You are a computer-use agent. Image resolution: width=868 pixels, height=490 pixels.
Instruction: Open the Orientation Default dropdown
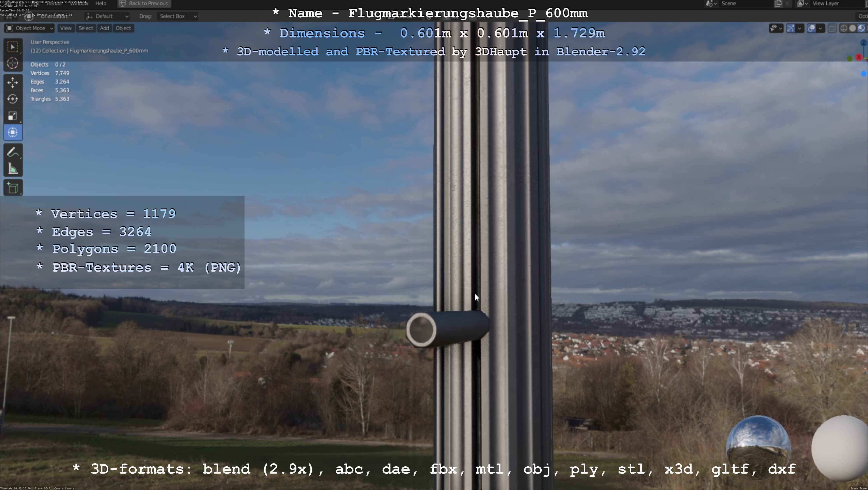(x=107, y=16)
